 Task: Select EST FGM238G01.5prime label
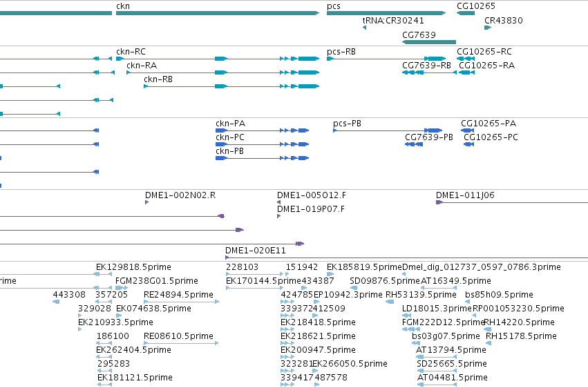(157, 281)
